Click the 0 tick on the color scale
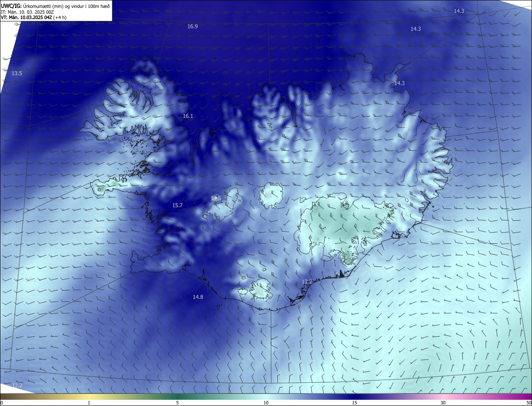The image size is (532, 406). click(x=2, y=403)
